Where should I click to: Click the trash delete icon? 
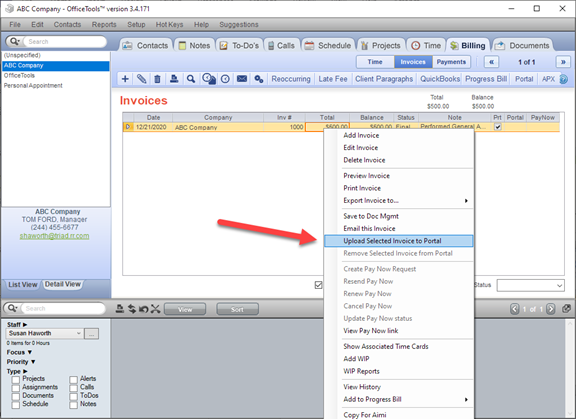tap(157, 79)
